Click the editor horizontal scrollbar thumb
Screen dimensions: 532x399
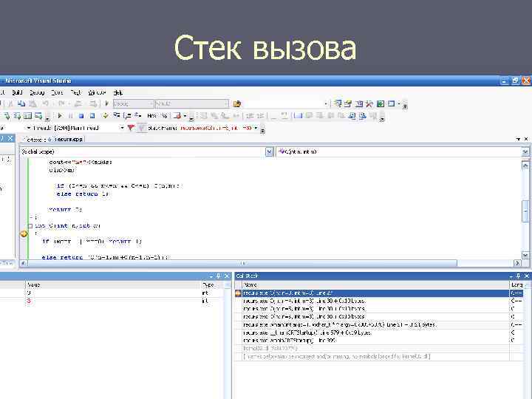(242, 263)
